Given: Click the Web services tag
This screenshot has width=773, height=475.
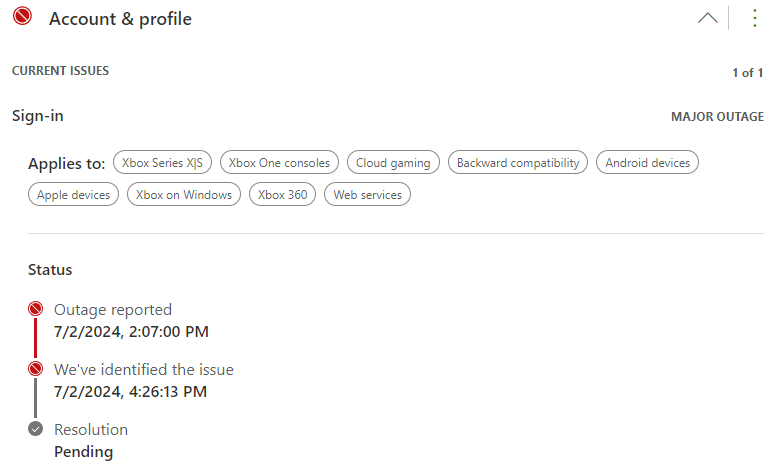Looking at the screenshot, I should coord(368,195).
